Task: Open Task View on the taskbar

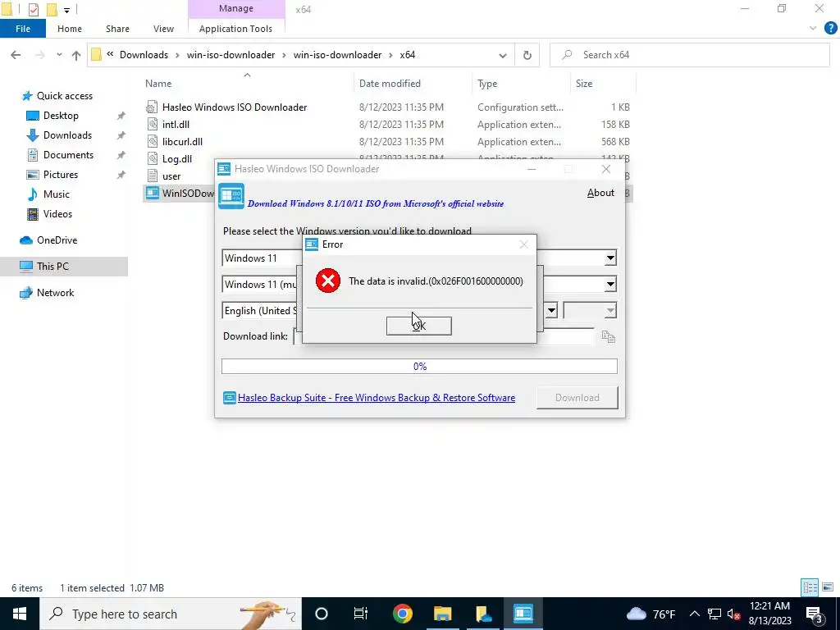Action: (x=361, y=614)
